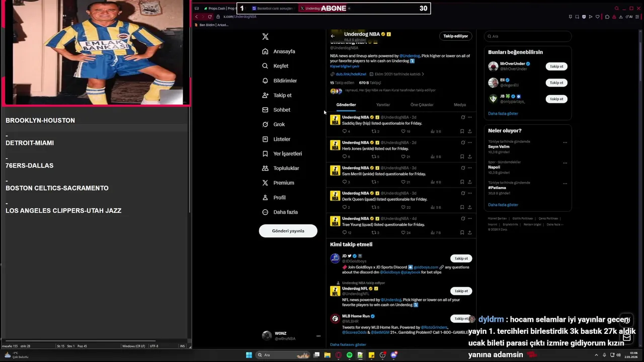Like the Saddiq Bey post

[x=403, y=131]
